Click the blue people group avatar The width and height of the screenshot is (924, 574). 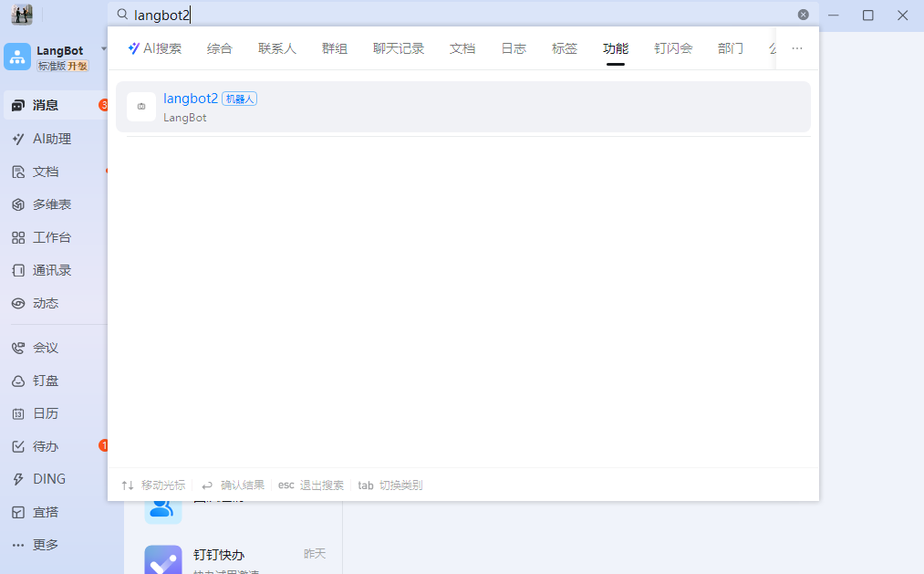pyautogui.click(x=163, y=510)
